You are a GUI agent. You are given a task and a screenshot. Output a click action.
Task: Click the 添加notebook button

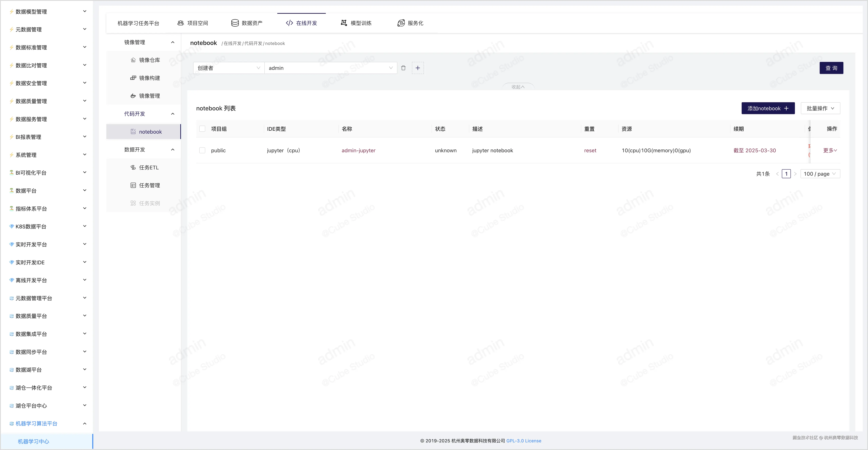click(768, 108)
